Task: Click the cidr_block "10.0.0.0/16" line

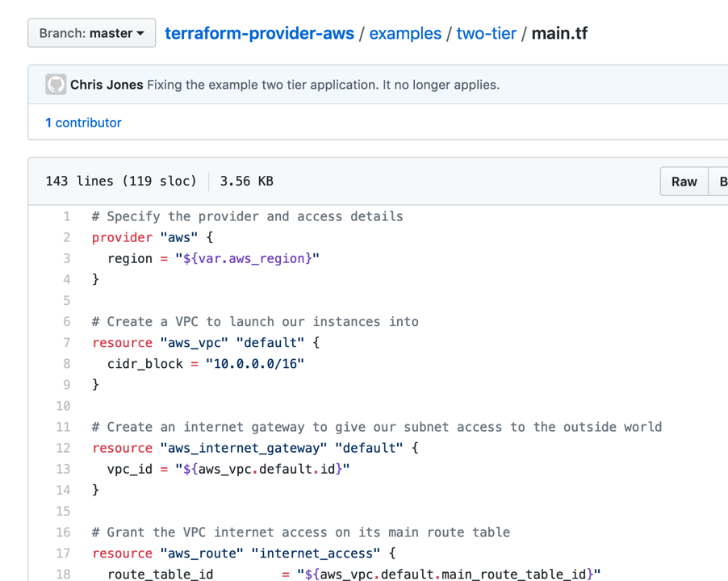Action: coord(206,364)
